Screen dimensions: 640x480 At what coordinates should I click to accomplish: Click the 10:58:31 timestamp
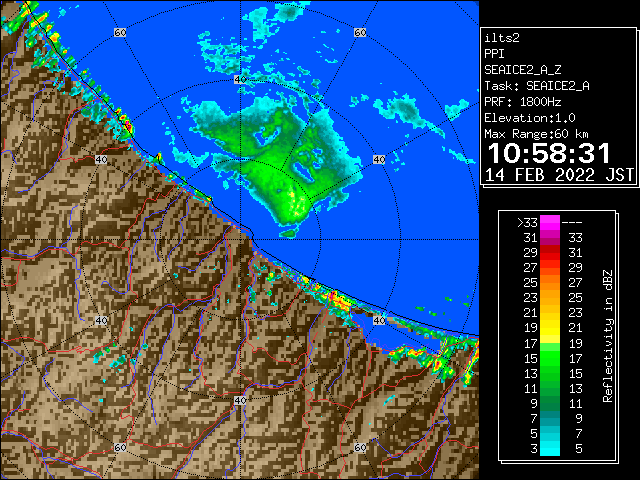point(549,153)
